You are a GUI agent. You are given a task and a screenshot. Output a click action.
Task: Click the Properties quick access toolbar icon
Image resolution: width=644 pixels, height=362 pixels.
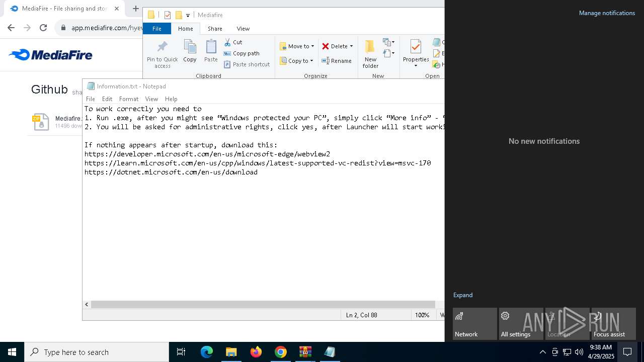point(168,15)
